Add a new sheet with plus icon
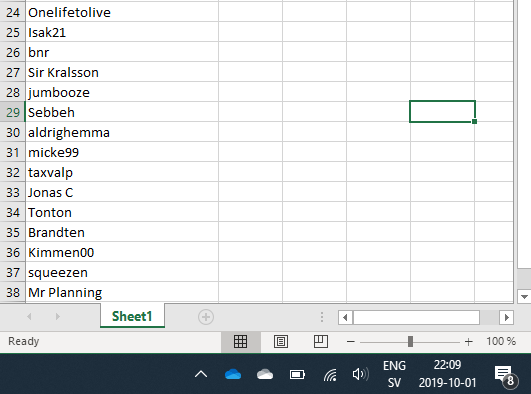 (x=206, y=317)
